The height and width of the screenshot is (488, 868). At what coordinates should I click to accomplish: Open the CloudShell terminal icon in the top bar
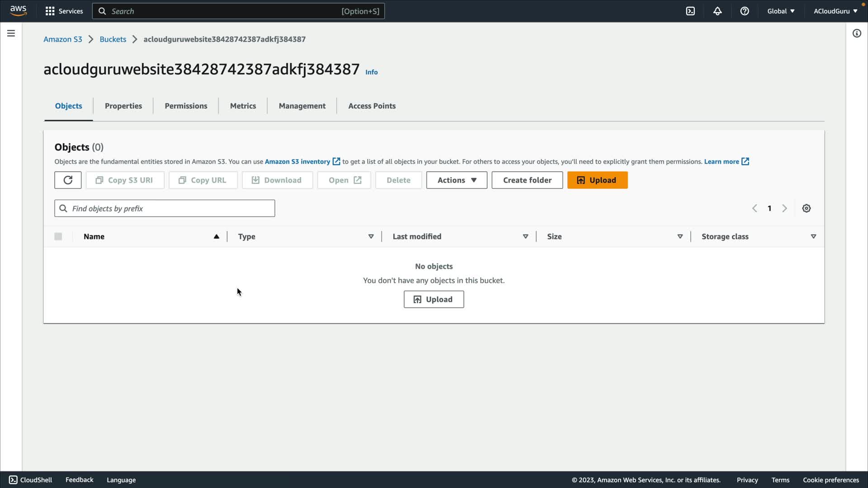[x=690, y=11]
